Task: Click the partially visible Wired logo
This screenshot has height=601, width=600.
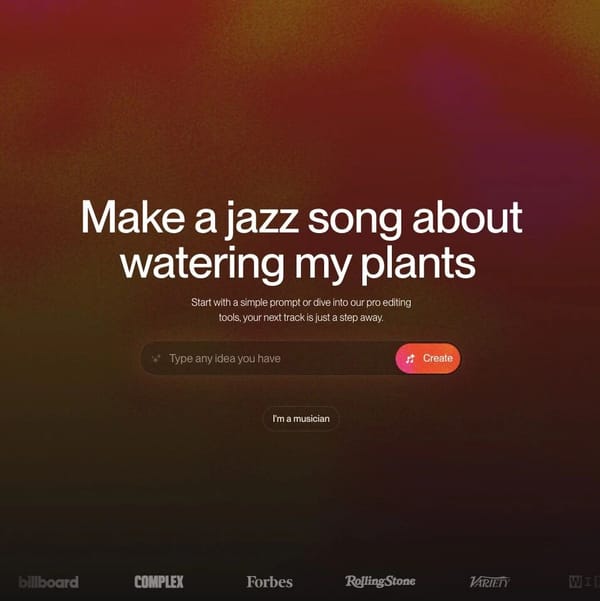Action: click(x=584, y=582)
